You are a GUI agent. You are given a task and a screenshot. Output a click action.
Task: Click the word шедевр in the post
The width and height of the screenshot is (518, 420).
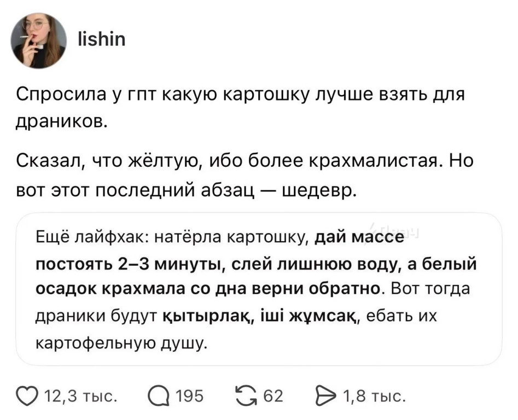pyautogui.click(x=318, y=190)
